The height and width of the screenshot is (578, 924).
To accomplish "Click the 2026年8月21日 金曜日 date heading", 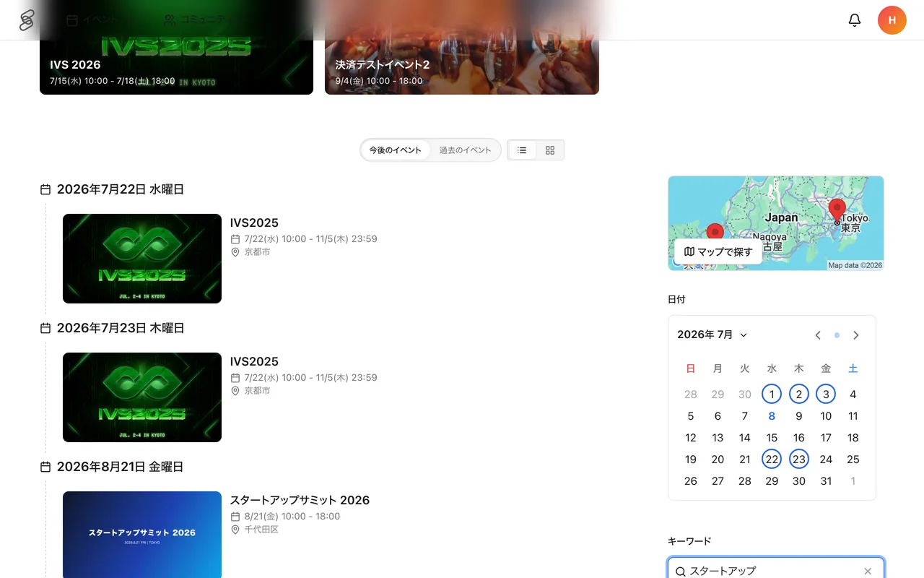I will pyautogui.click(x=120, y=467).
